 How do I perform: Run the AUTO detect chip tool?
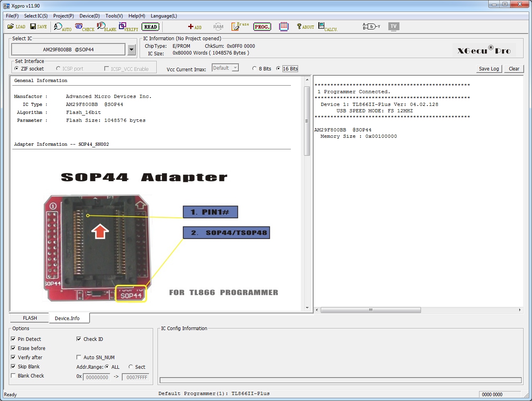pos(62,27)
